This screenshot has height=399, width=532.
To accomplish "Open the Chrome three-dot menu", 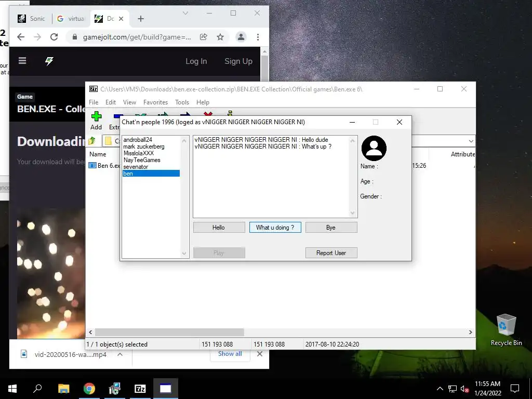I will (258, 37).
